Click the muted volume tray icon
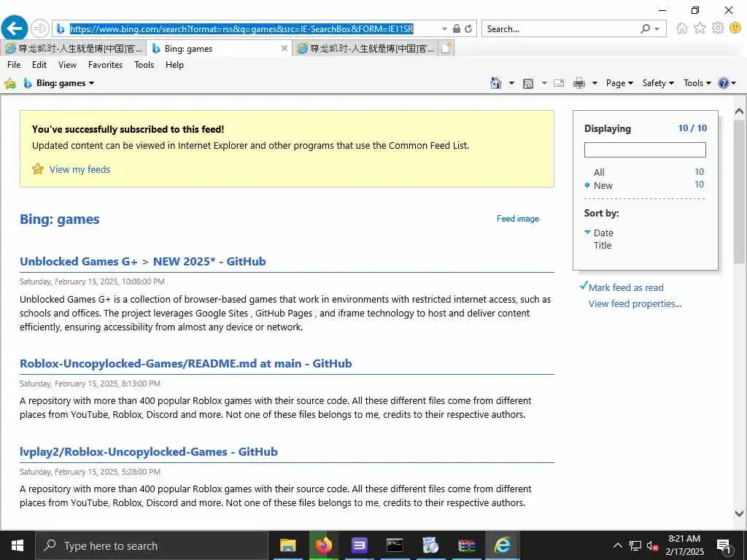 (x=653, y=545)
